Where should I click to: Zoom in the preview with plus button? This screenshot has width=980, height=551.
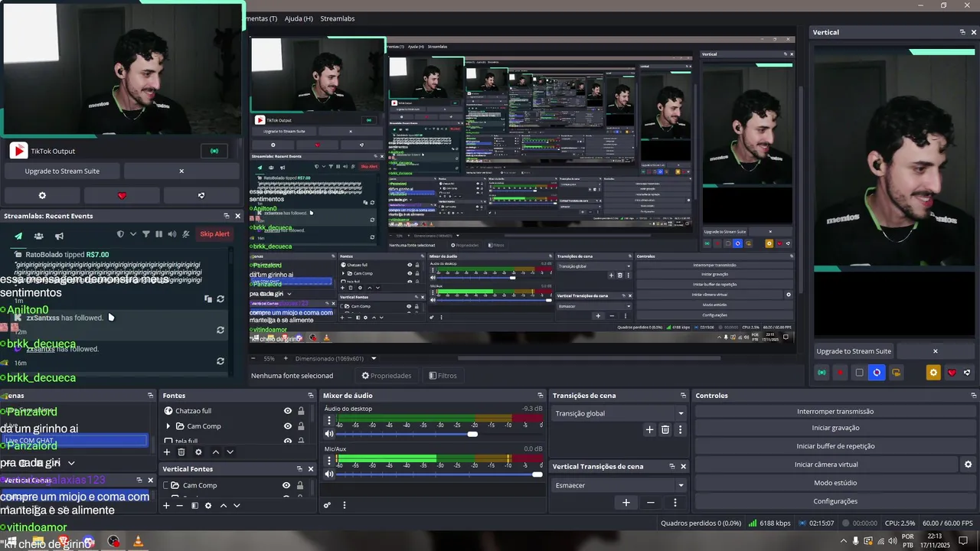[x=286, y=358]
